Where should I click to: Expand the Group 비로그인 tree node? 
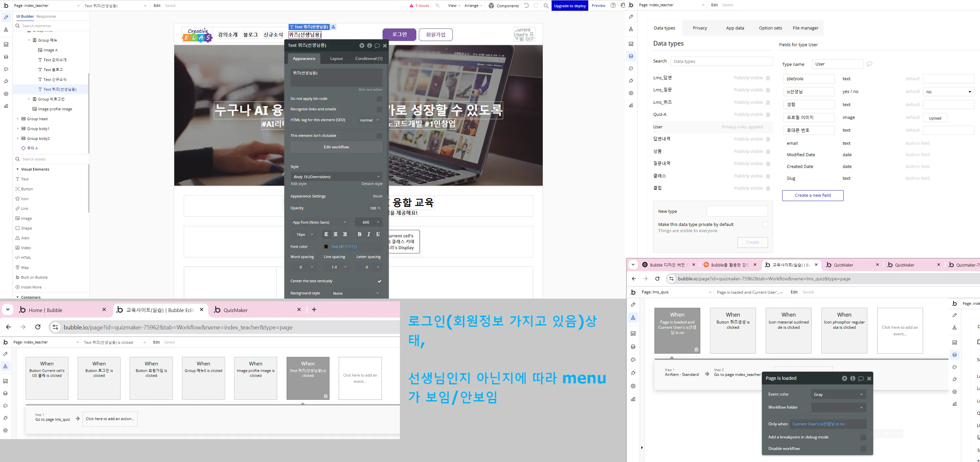[x=29, y=99]
